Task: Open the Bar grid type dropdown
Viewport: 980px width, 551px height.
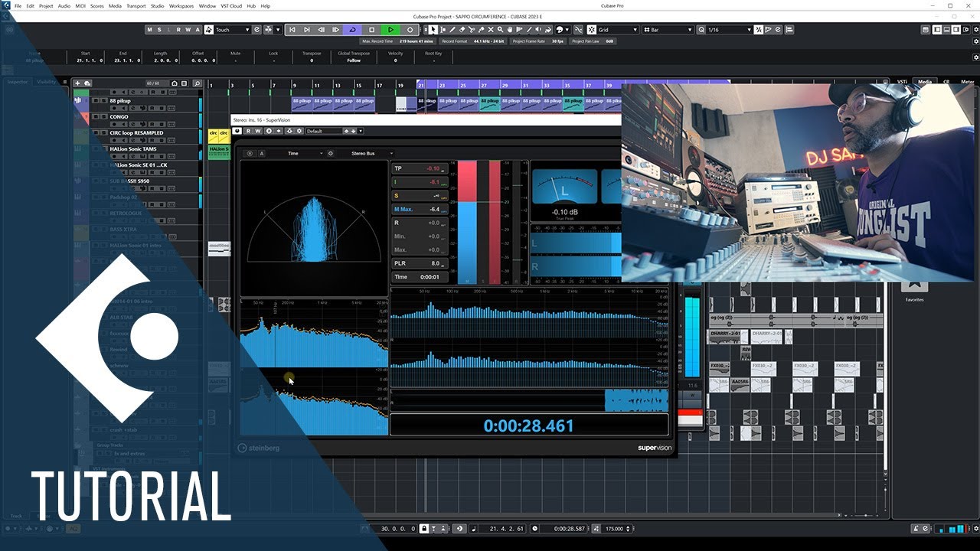Action: pyautogui.click(x=668, y=30)
